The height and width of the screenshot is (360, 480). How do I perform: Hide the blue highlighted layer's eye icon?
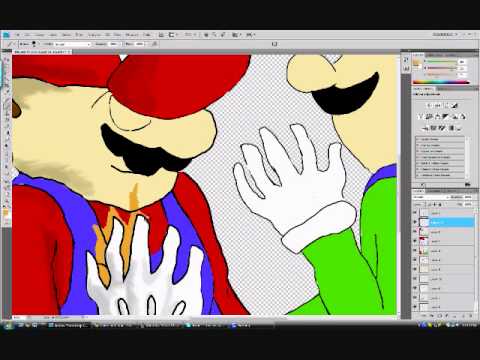pos(415,222)
